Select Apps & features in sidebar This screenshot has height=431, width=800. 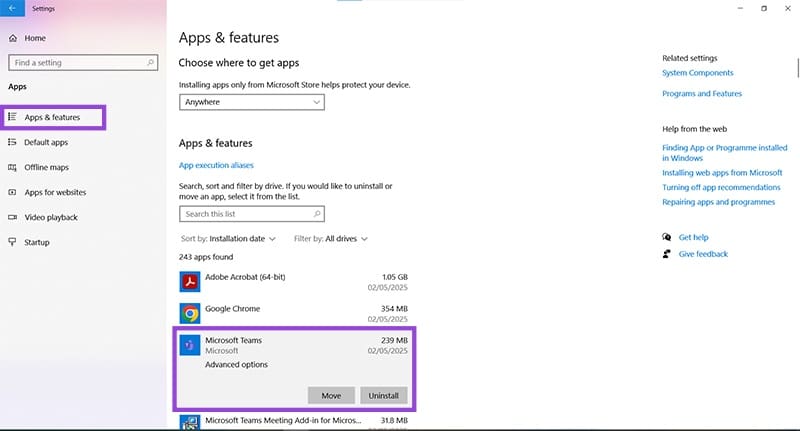(52, 117)
